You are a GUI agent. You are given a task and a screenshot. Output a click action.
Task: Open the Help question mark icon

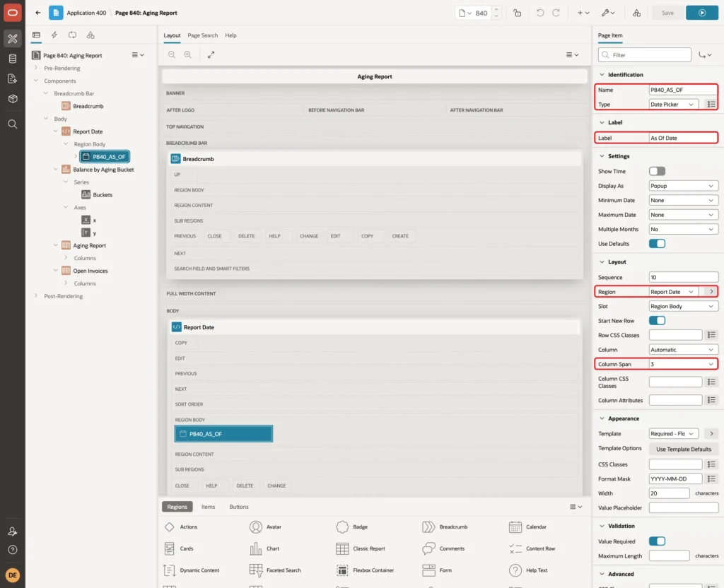tap(13, 550)
